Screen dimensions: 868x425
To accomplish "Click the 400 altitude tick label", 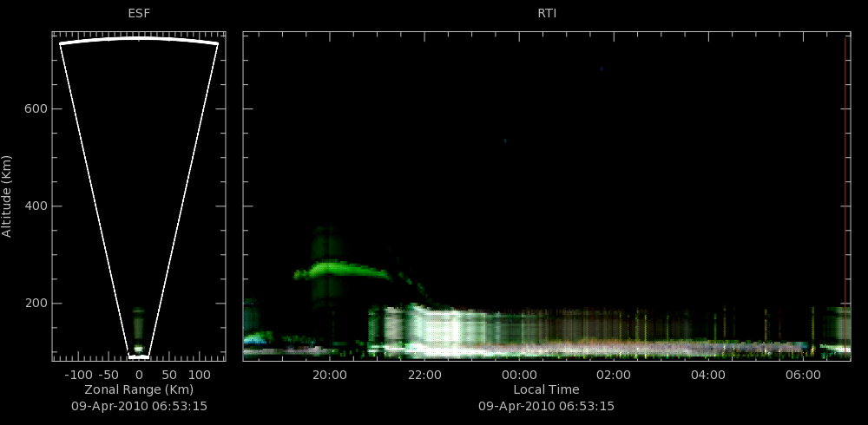I will [35, 206].
